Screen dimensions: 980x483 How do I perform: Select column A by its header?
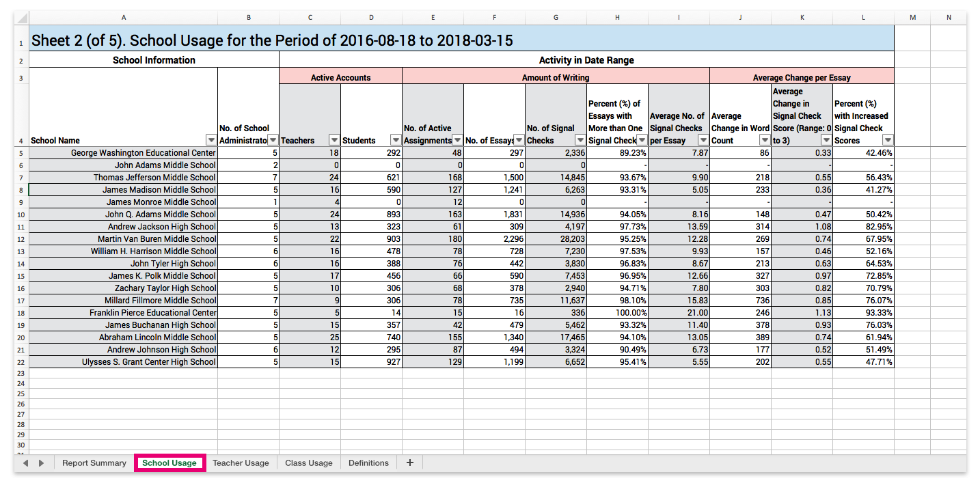[124, 18]
